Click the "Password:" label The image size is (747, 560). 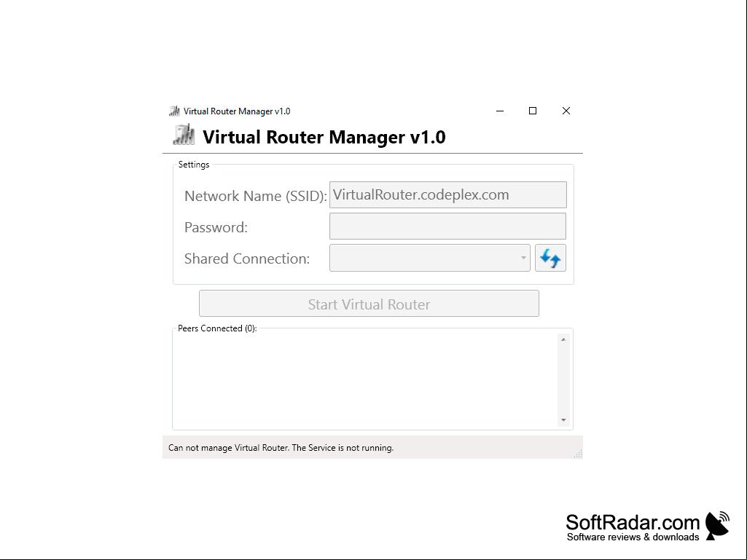[x=216, y=227]
